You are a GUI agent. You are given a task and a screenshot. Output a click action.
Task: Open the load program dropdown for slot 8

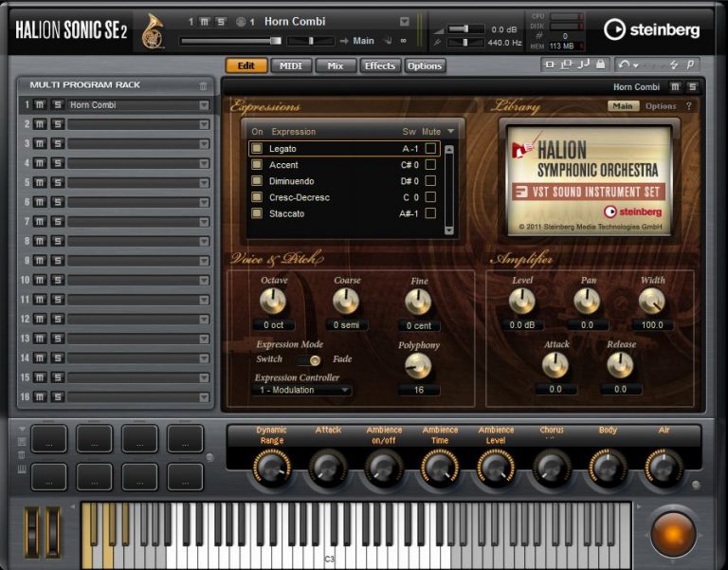click(204, 242)
